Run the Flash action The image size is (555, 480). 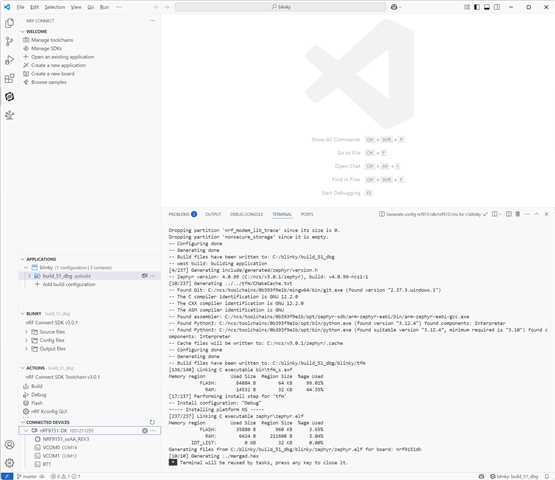pos(36,403)
